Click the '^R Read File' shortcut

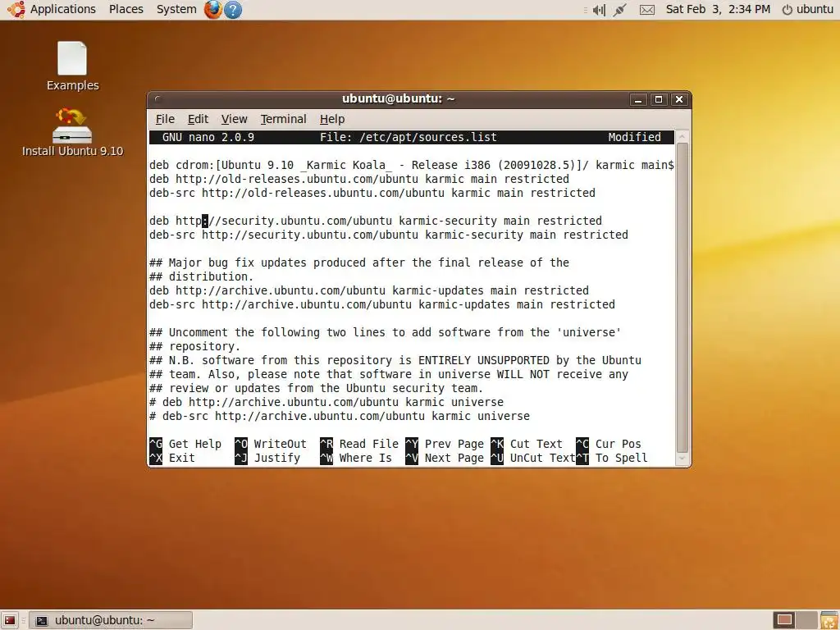tap(359, 444)
